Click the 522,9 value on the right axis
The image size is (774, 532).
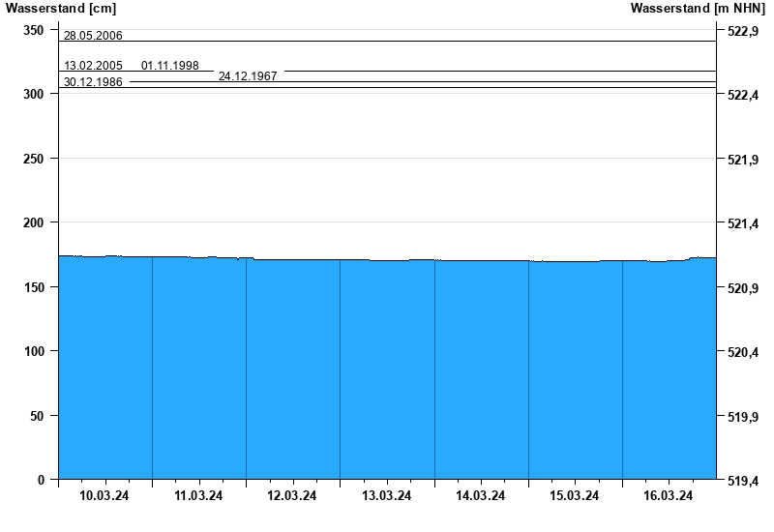click(x=741, y=31)
